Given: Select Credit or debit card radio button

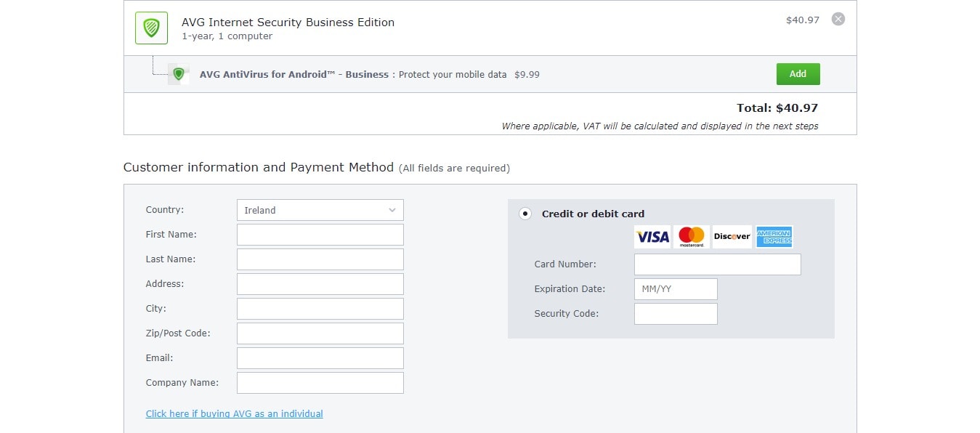Looking at the screenshot, I should pos(525,214).
